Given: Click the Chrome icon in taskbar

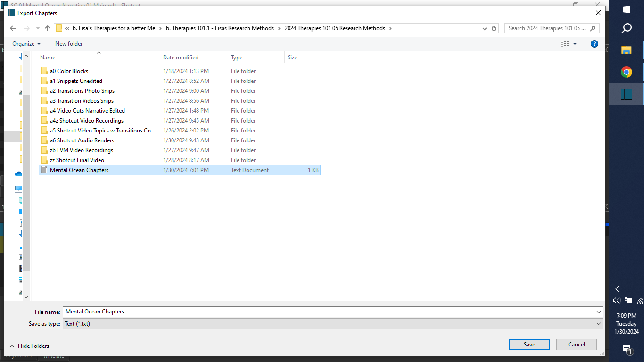Looking at the screenshot, I should coord(626,72).
